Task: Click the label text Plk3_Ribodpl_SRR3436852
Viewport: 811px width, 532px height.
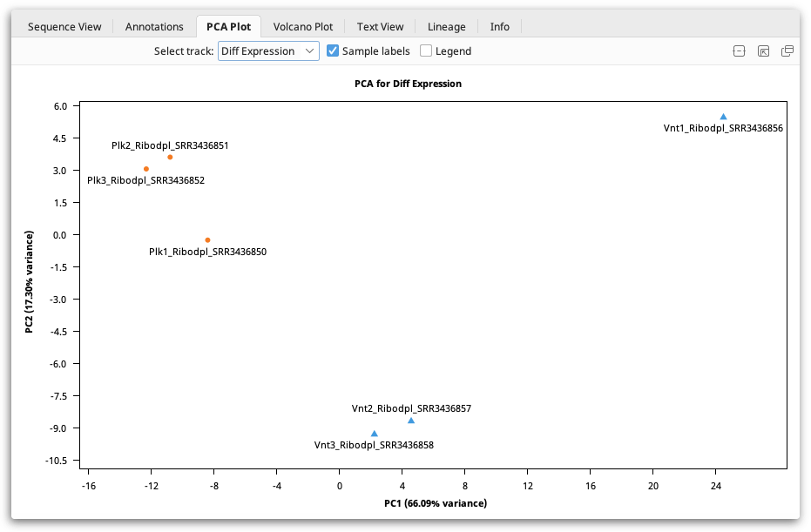Action: click(145, 180)
